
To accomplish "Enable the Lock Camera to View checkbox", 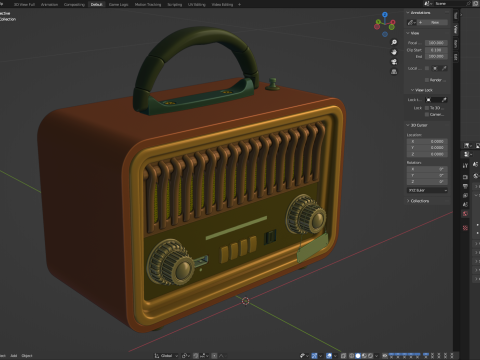I will tap(427, 114).
